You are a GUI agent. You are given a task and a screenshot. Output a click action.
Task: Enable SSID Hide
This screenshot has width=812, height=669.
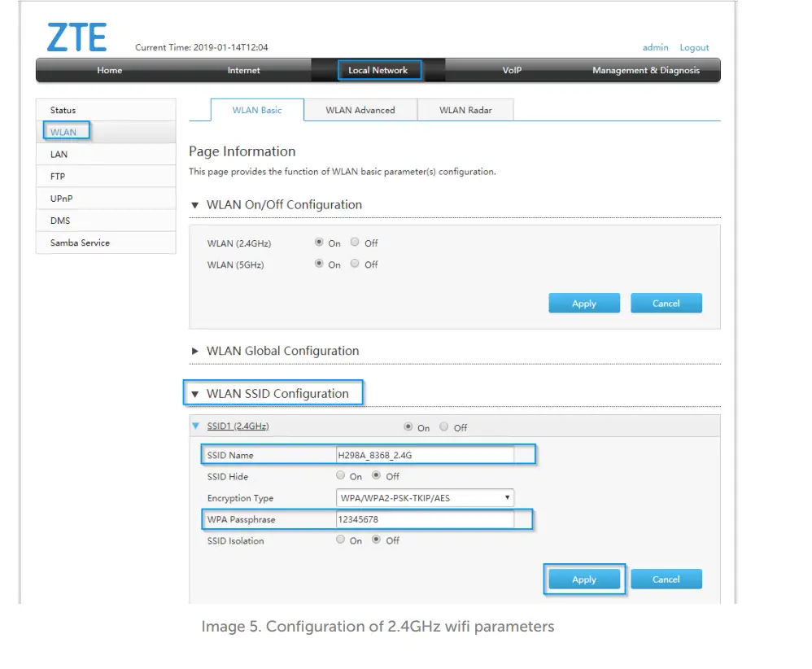point(341,475)
